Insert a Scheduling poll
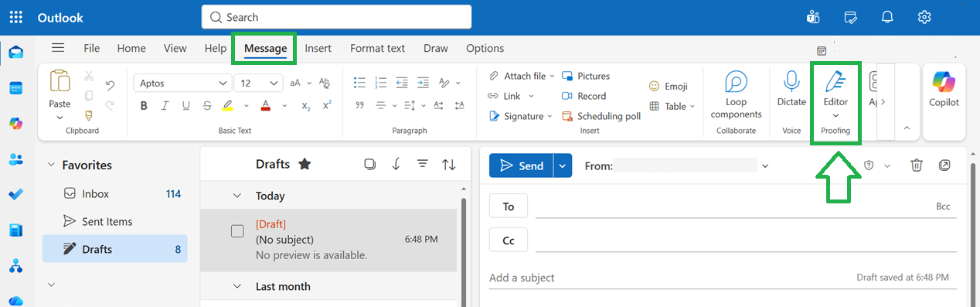This screenshot has height=307, width=980. 601,116
